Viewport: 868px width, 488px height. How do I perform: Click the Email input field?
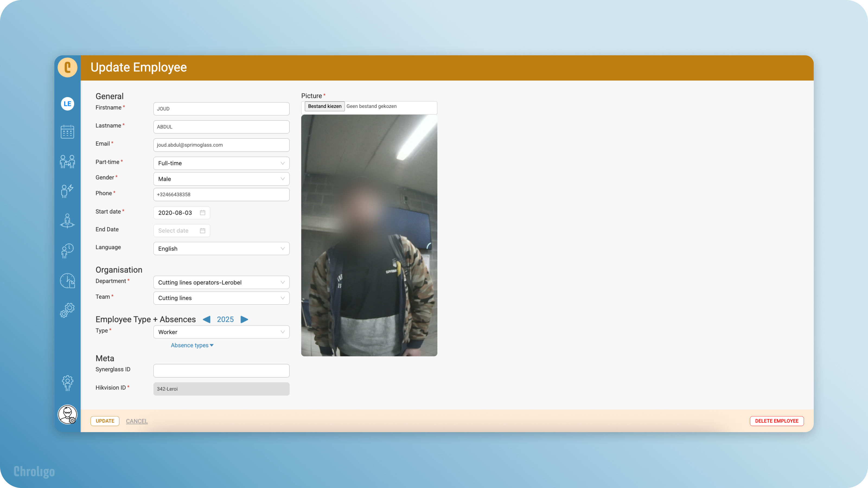(x=221, y=145)
